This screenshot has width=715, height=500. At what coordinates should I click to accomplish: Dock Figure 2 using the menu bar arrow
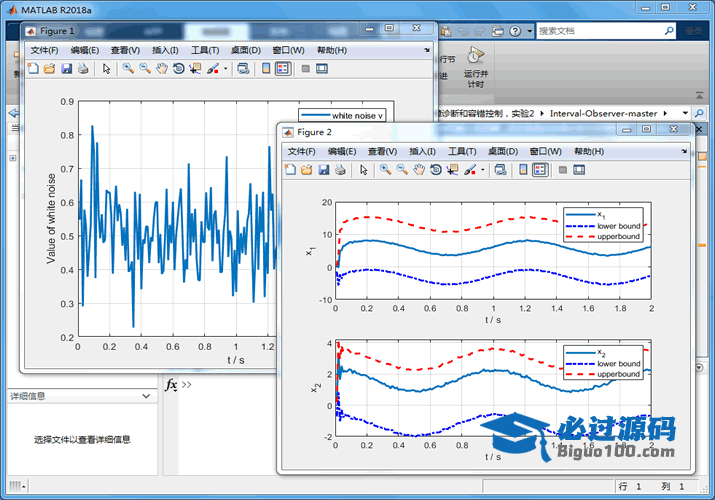[684, 151]
